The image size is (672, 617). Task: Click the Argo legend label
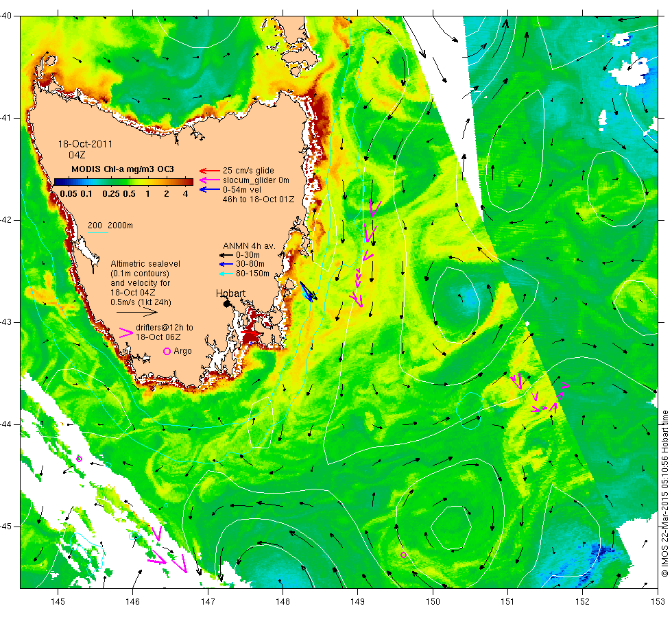(x=182, y=351)
